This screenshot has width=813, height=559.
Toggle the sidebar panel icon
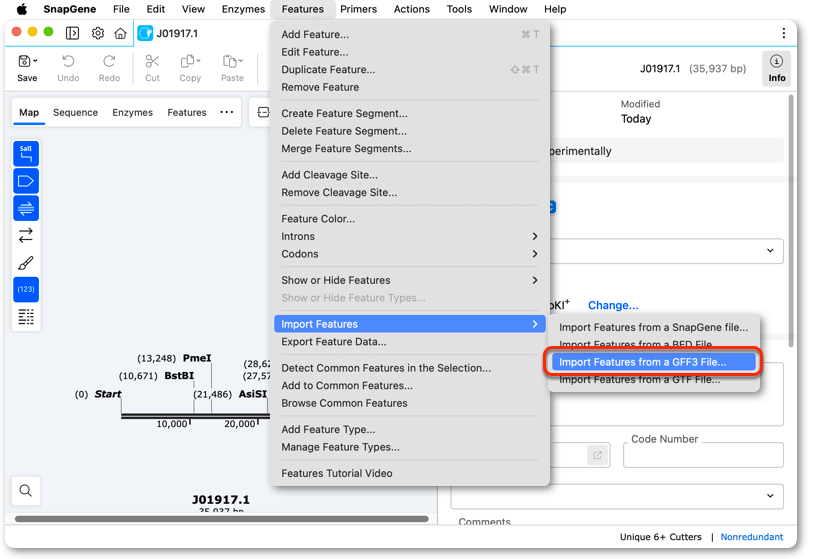[x=72, y=33]
